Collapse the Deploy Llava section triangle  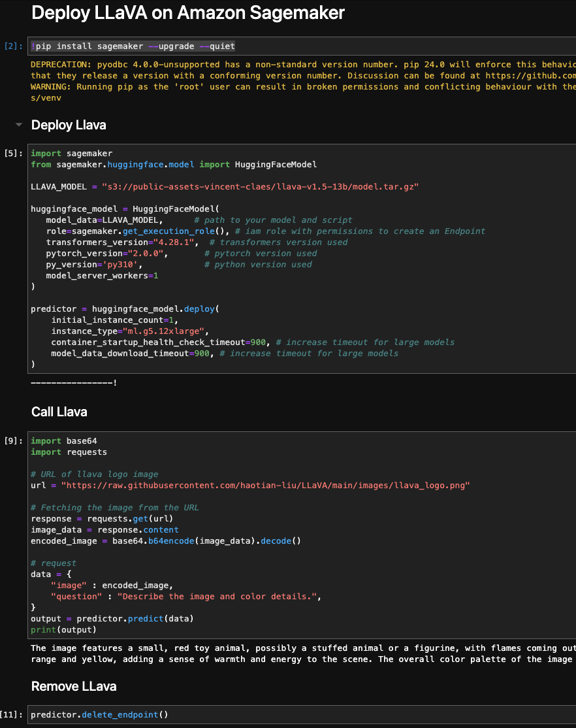pos(18,125)
